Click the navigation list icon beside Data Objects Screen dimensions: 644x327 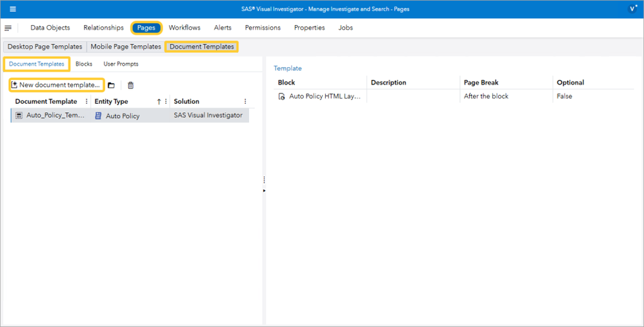tap(8, 28)
